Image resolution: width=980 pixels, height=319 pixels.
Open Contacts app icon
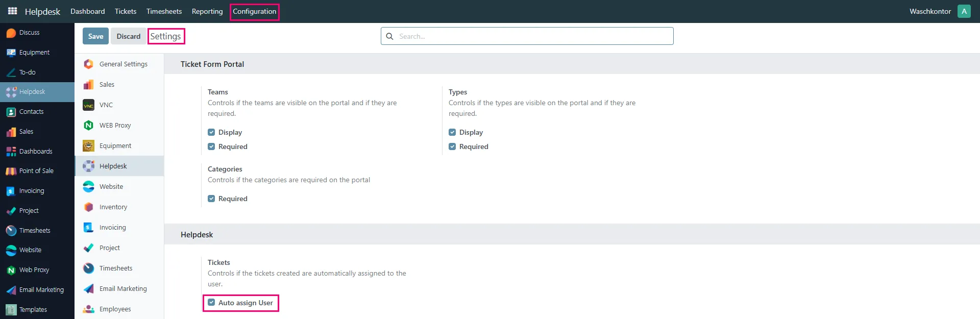pos(11,112)
